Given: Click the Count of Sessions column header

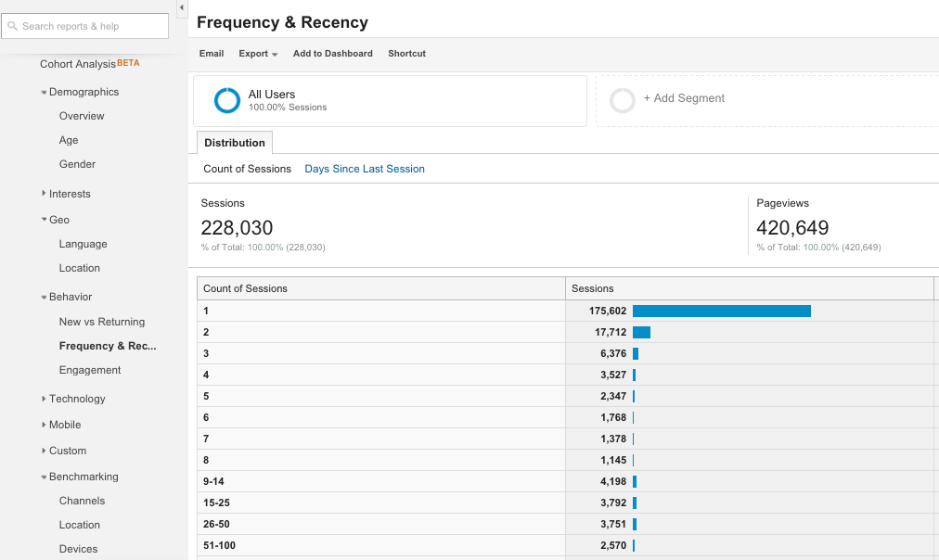Looking at the screenshot, I should (380, 288).
